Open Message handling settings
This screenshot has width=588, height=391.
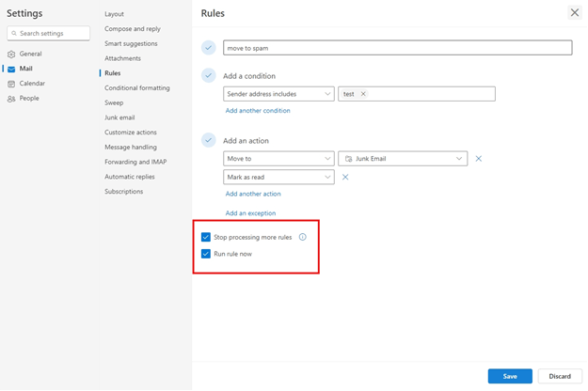click(131, 148)
